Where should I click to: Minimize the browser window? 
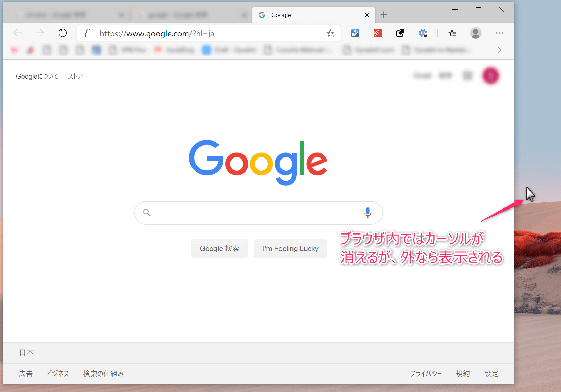[x=455, y=10]
